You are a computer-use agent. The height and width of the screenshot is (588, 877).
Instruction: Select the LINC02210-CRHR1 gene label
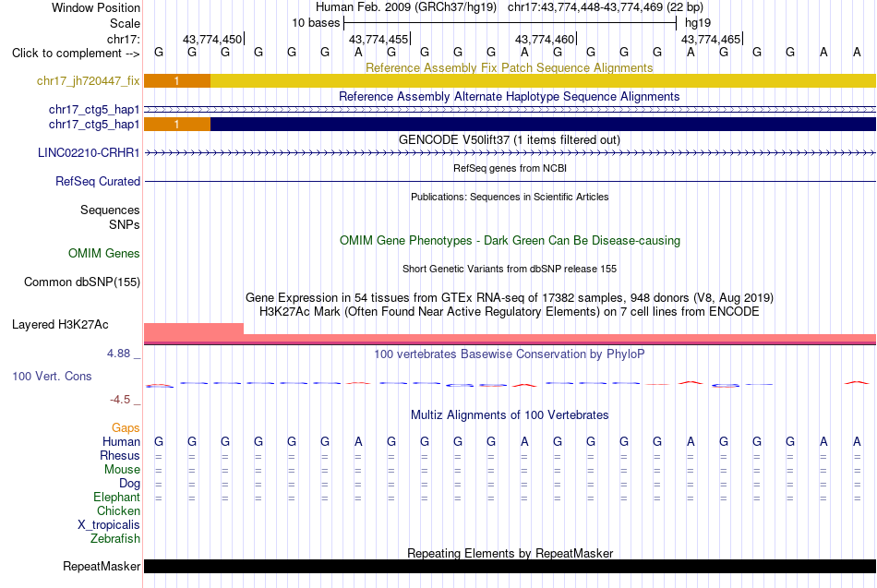89,152
